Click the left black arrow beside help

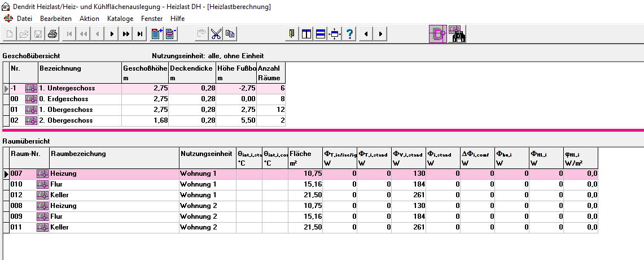tap(366, 34)
